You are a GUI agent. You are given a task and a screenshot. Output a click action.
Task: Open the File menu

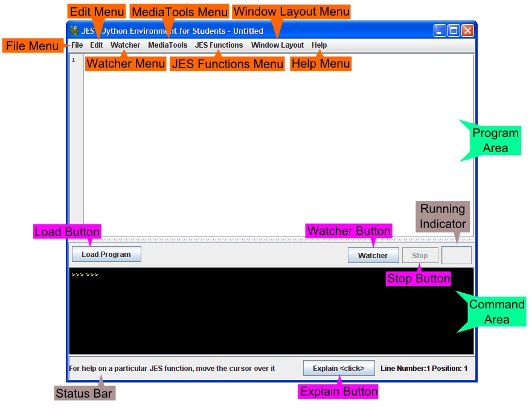pyautogui.click(x=77, y=45)
